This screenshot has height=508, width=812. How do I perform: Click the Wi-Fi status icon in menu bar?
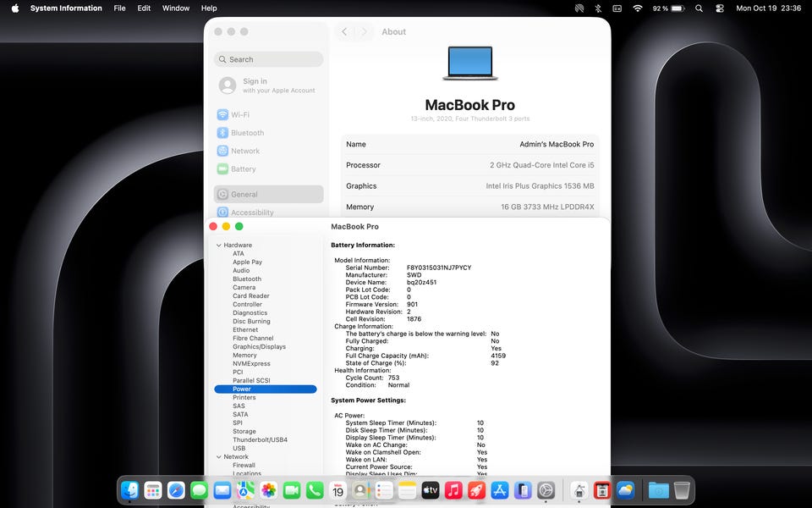click(638, 8)
